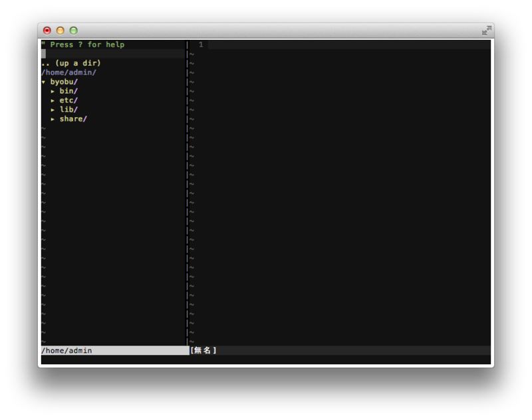Select the bin/ directory entry
The height and width of the screenshot is (420, 532).
pyautogui.click(x=68, y=91)
